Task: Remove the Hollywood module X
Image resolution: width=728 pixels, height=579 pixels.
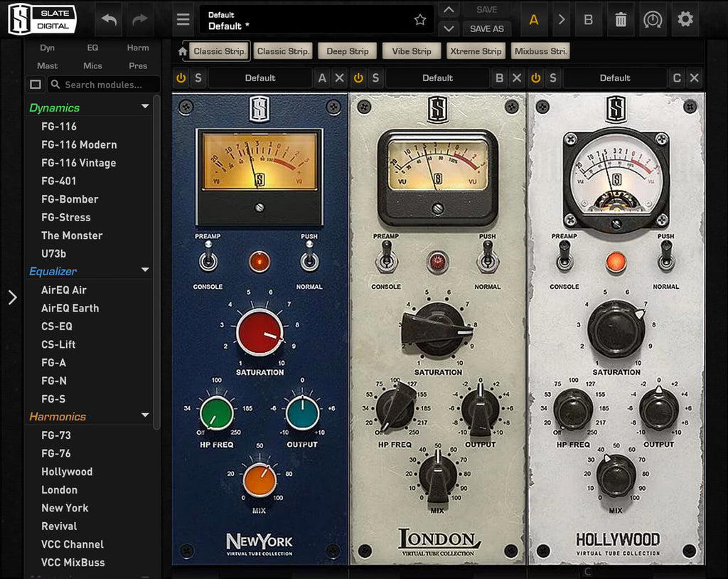Action: click(x=694, y=78)
